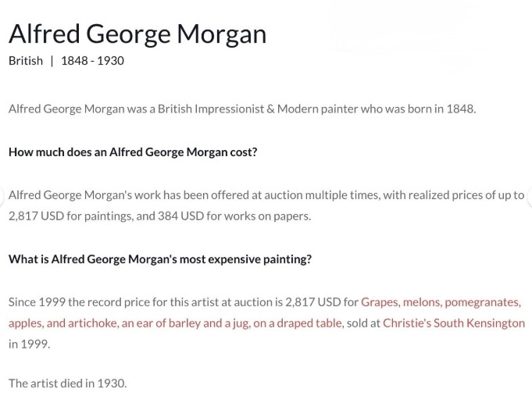Select the British nationality label
Image resolution: width=532 pixels, height=396 pixels.
(26, 61)
